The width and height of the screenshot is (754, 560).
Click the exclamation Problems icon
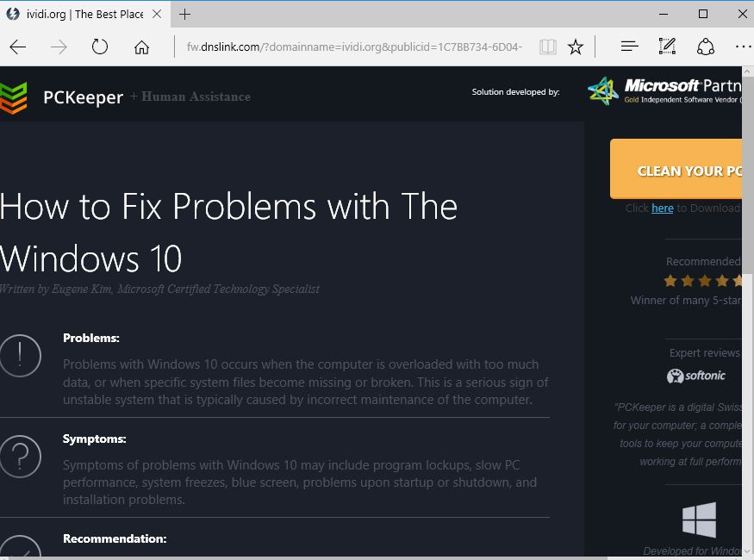[20, 356]
